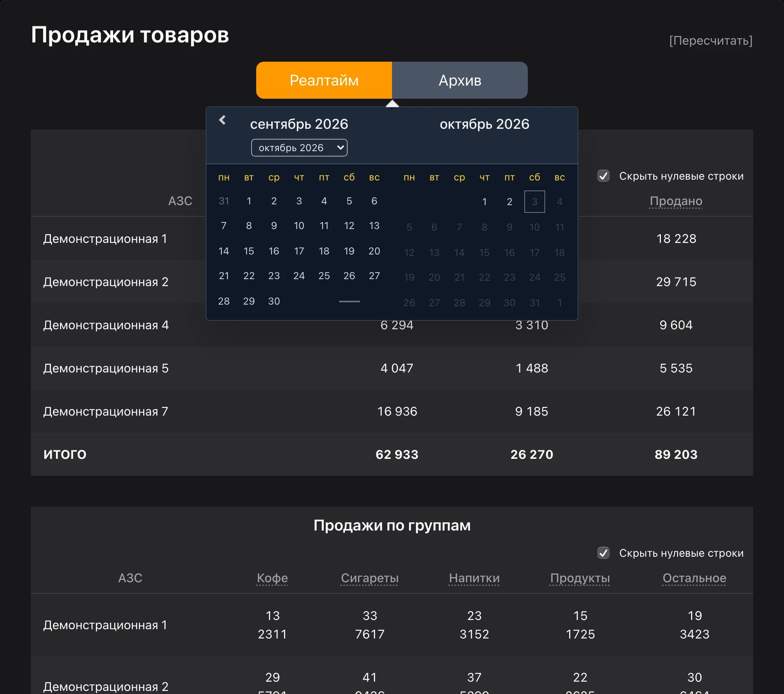Viewport: 784px width, 694px height.
Task: Select September 10 in calendar
Action: click(299, 226)
